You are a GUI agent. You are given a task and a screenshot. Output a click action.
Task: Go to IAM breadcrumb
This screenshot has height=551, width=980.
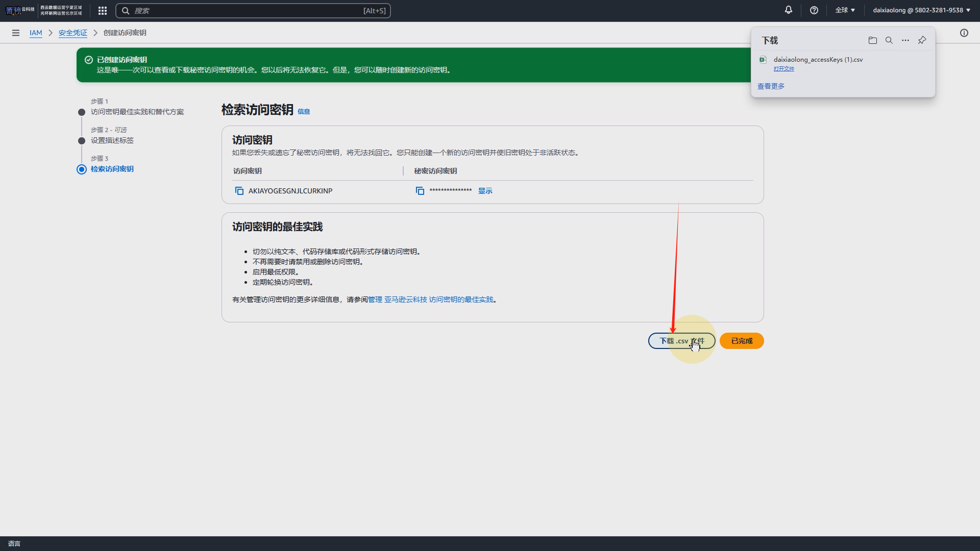pos(36,33)
